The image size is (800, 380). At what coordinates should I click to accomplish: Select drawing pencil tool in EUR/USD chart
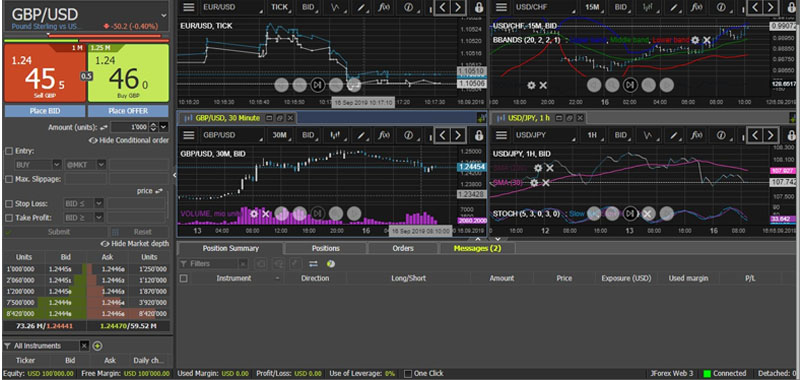point(361,7)
